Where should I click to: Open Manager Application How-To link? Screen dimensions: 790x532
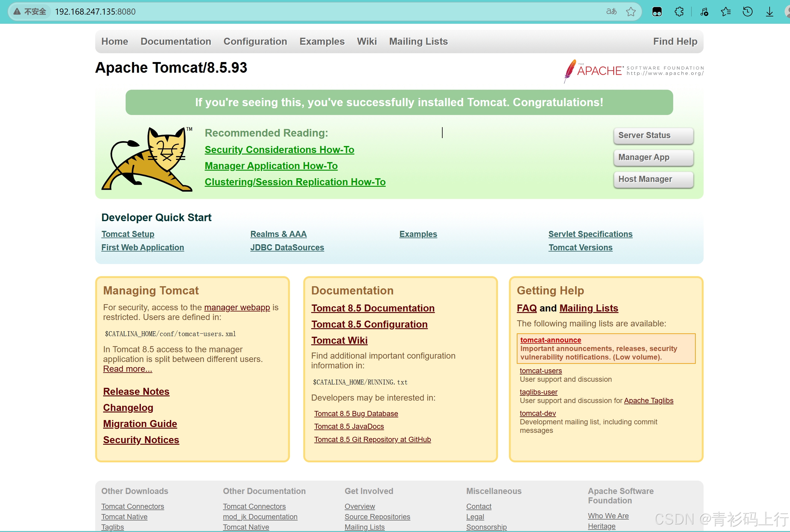click(271, 166)
